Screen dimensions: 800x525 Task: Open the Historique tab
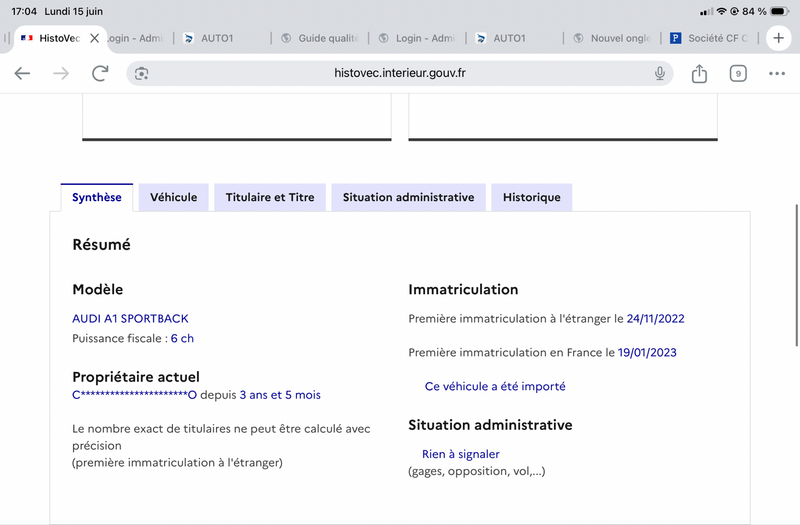(x=532, y=197)
